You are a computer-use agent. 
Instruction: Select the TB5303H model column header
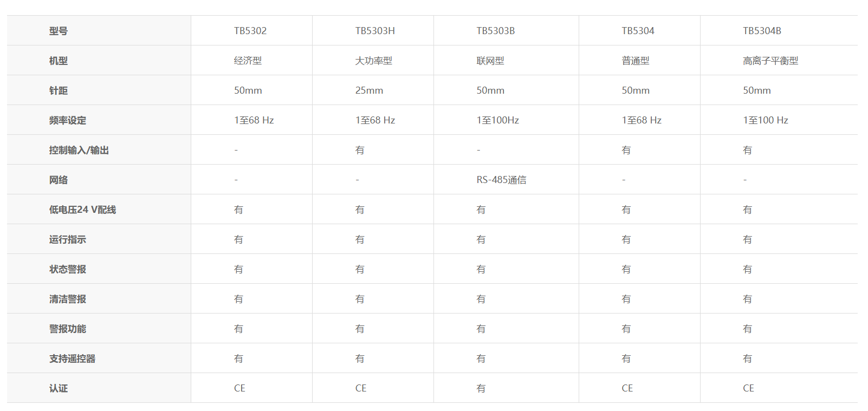(x=375, y=31)
